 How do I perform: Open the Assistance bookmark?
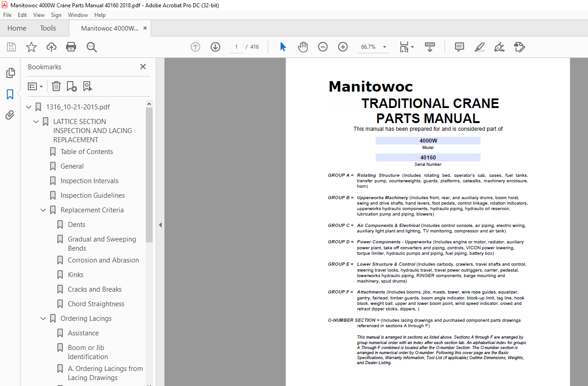point(83,333)
